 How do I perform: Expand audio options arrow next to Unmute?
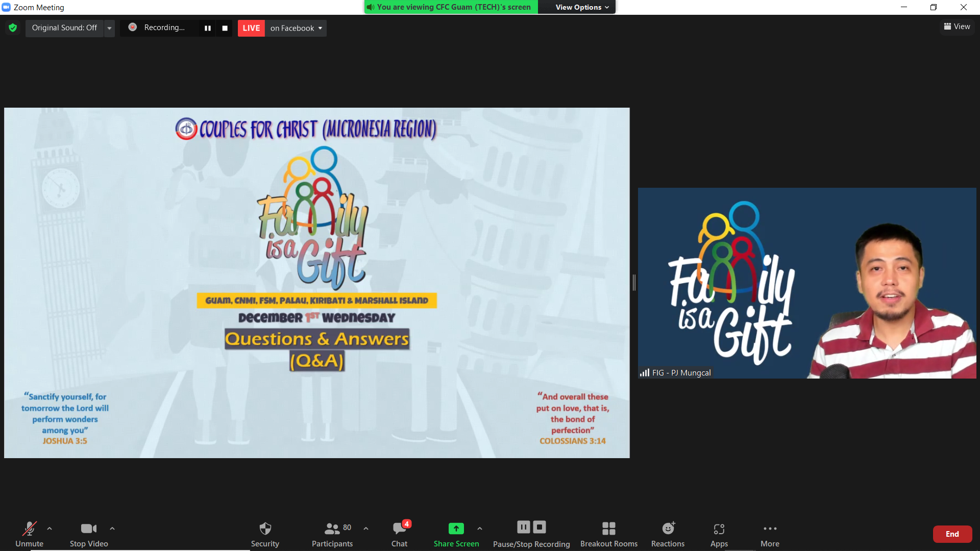(50, 529)
